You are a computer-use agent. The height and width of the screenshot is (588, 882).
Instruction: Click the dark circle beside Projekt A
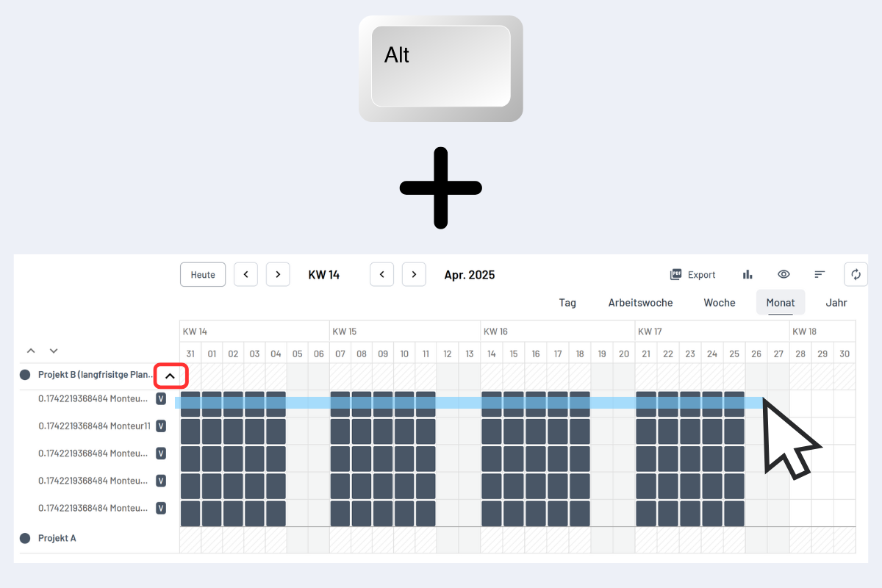(x=25, y=538)
